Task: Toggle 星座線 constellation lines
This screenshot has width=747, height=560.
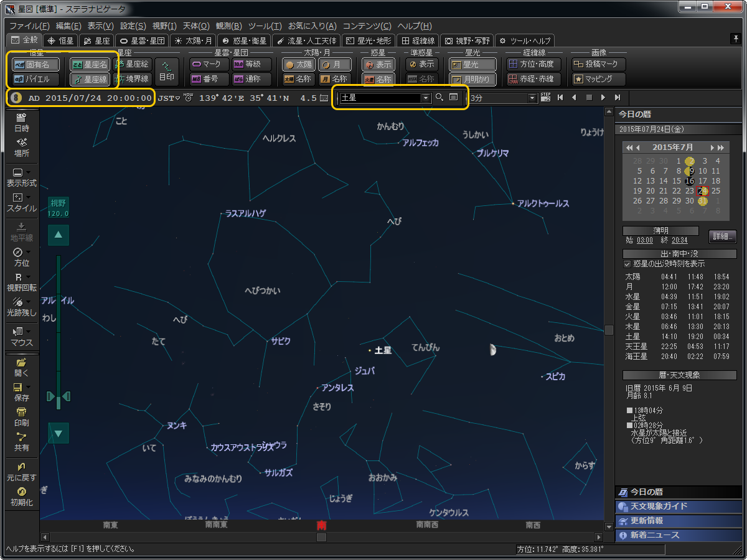Action: (90, 79)
